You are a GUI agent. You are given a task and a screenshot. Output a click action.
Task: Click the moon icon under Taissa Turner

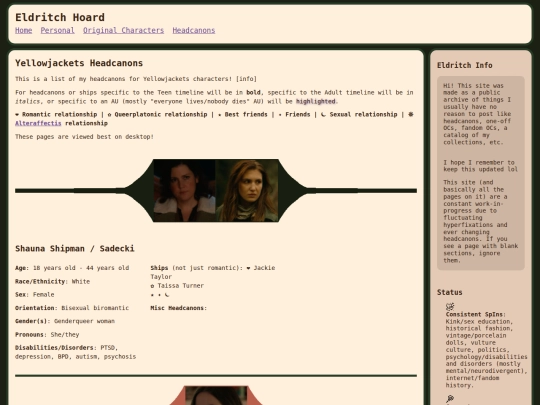coord(167,295)
